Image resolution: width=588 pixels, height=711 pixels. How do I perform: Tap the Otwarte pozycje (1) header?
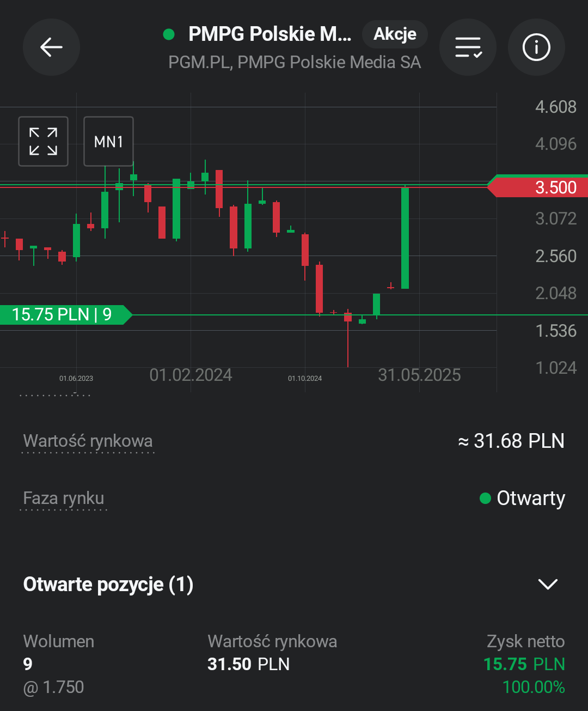click(108, 584)
